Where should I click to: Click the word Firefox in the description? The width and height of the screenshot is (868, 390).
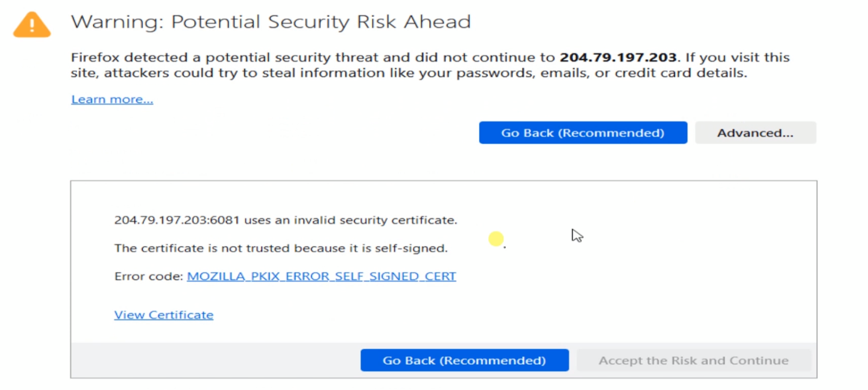click(x=95, y=57)
